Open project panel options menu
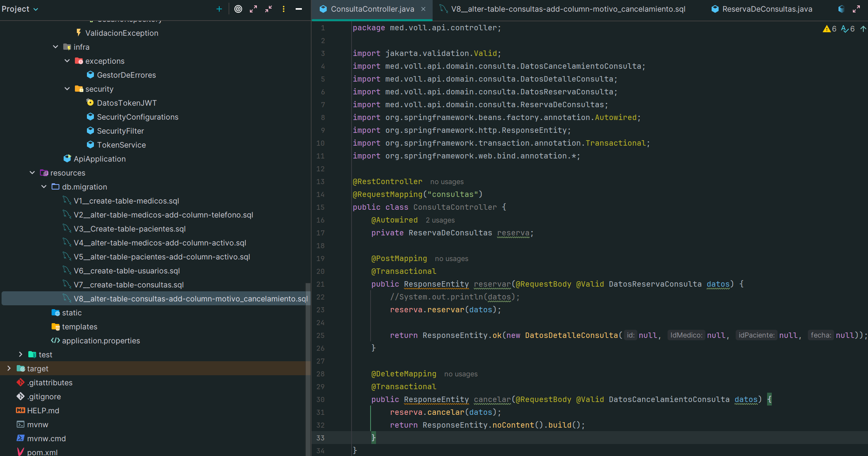 284,9
